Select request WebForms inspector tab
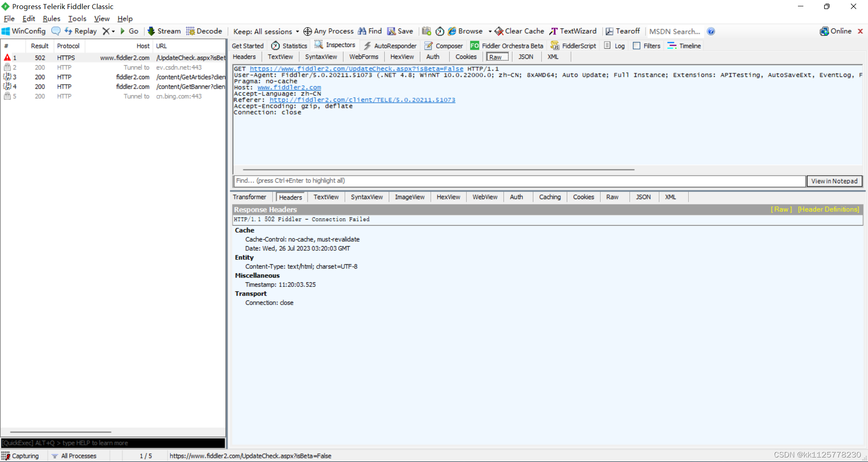Viewport: 868px width, 462px height. 363,57
